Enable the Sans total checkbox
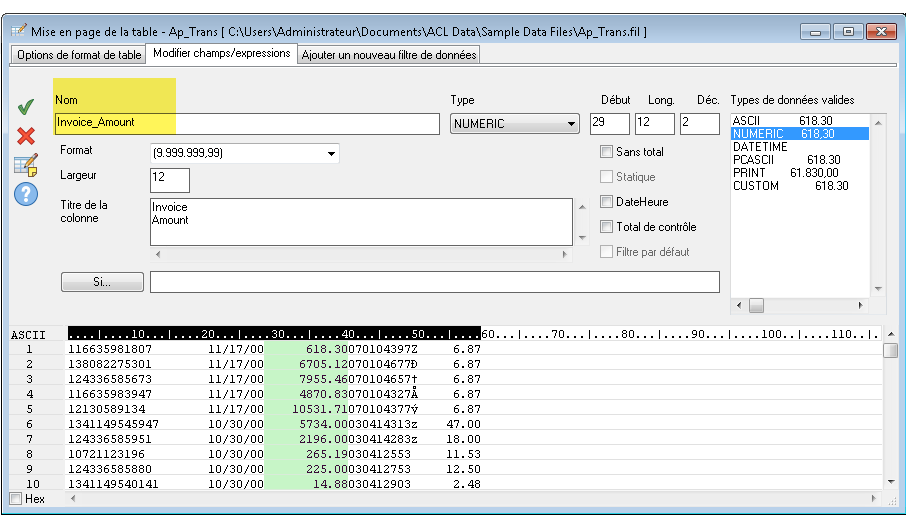 [x=606, y=152]
